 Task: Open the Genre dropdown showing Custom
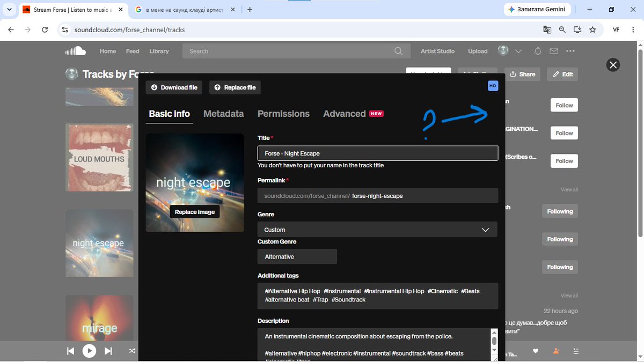[x=377, y=230]
